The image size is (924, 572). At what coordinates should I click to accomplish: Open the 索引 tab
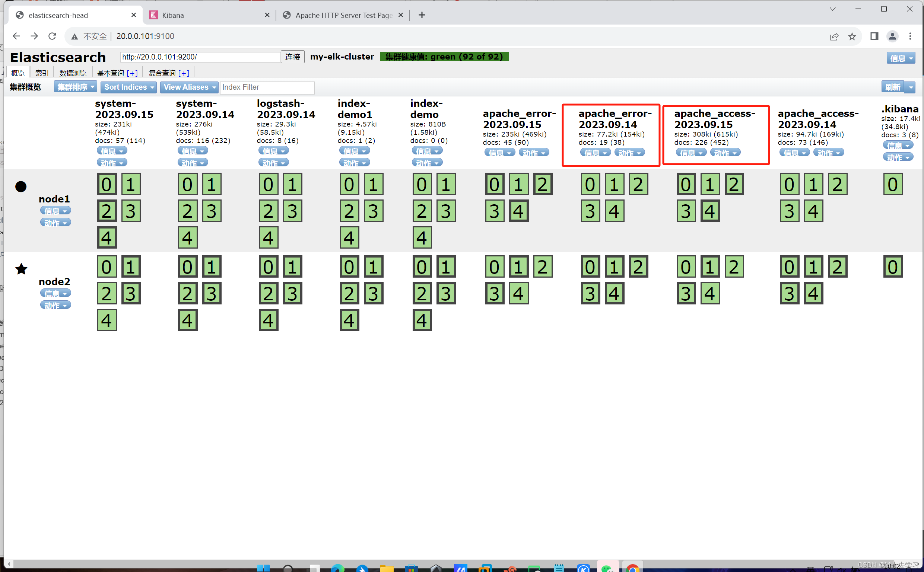pyautogui.click(x=42, y=73)
